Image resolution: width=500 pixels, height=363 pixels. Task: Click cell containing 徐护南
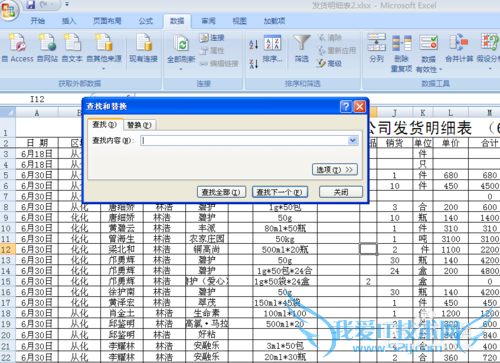122,292
